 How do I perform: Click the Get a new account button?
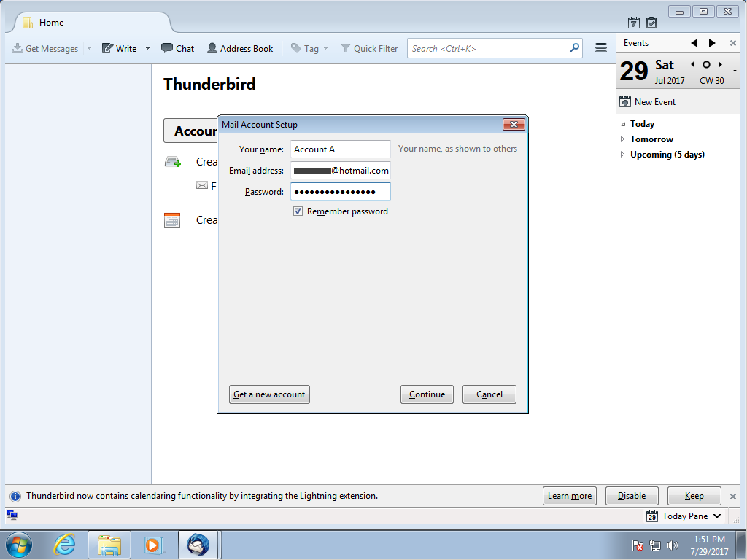pyautogui.click(x=269, y=394)
